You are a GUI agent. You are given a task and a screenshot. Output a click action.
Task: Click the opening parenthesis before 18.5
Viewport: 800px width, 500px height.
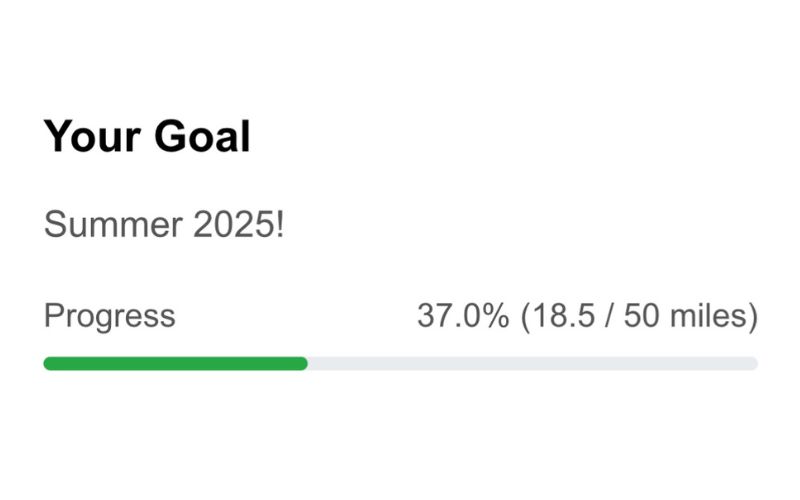point(524,316)
